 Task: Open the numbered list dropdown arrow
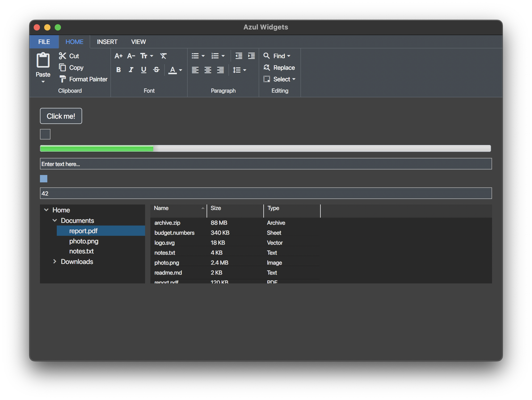[223, 56]
